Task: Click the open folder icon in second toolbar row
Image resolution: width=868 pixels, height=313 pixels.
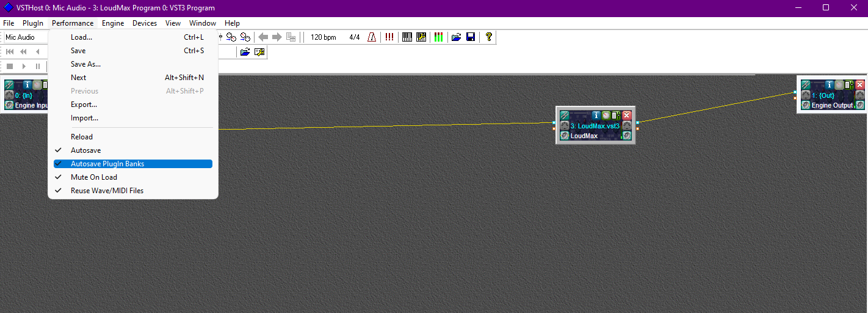Action: point(245,53)
